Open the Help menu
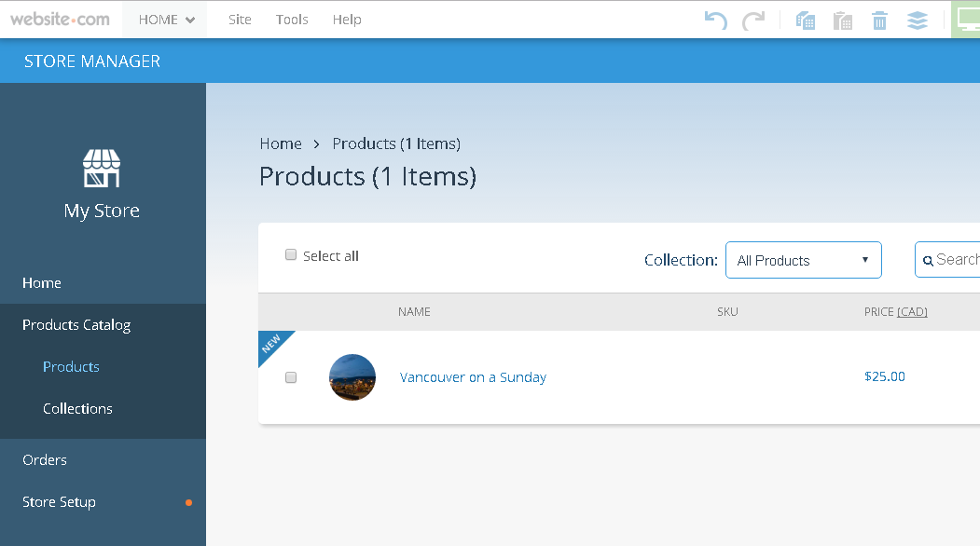Screen dimensions: 980x546 pos(347,20)
